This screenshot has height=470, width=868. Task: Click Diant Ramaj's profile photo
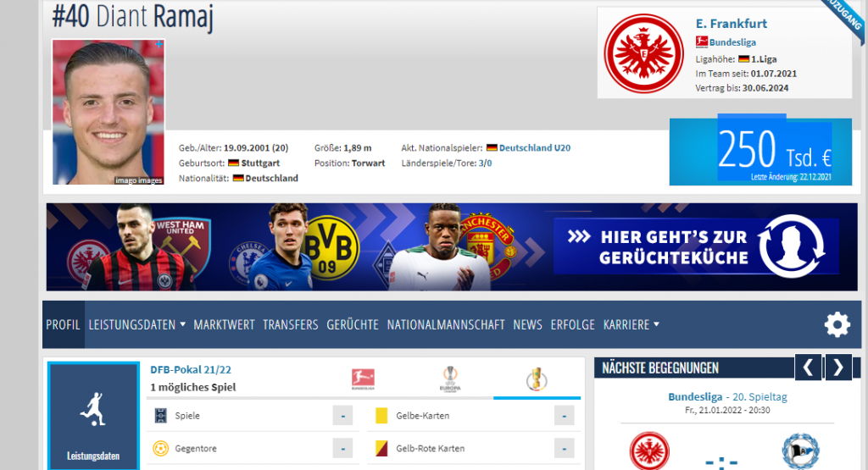tap(108, 112)
